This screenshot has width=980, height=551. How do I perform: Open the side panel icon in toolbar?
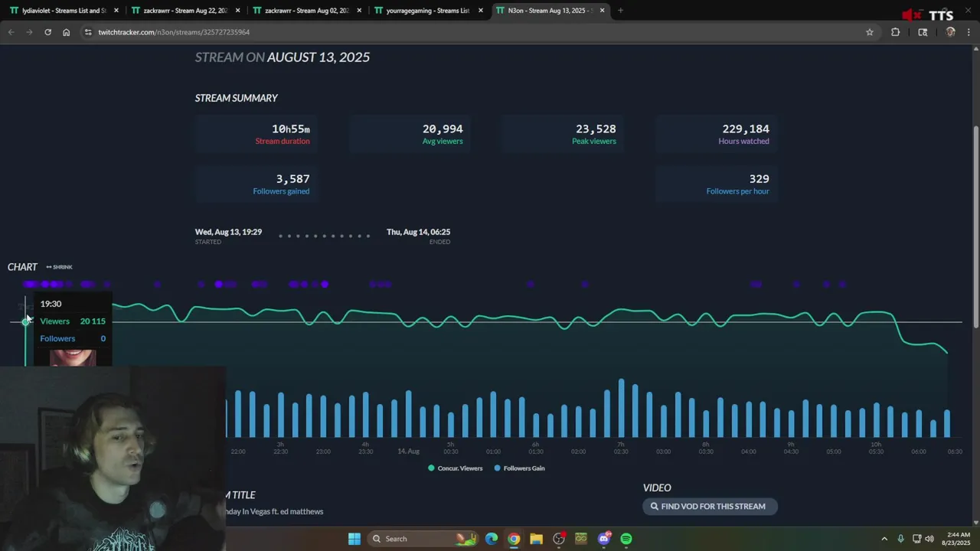coord(923,32)
